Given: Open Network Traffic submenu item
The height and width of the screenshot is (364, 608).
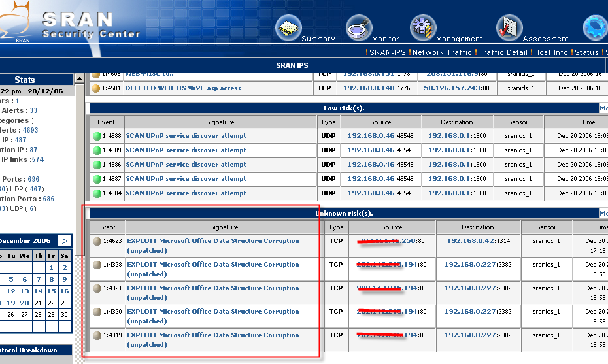Looking at the screenshot, I should [442, 52].
